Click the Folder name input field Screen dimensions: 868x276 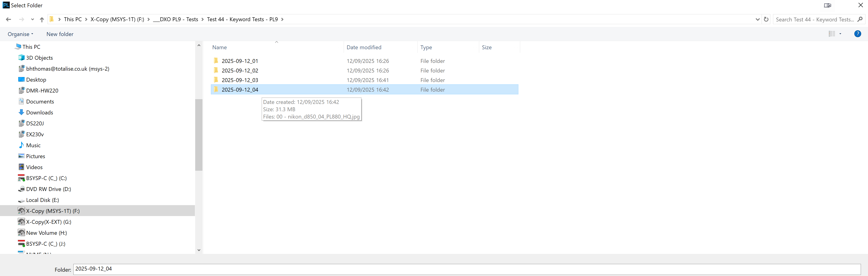tap(466, 269)
